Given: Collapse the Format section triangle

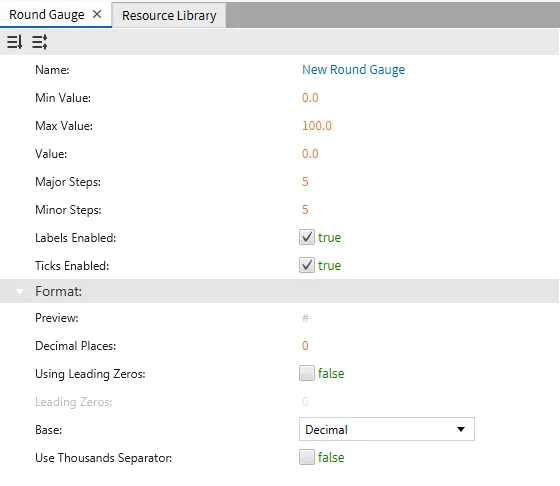Looking at the screenshot, I should 20,291.
